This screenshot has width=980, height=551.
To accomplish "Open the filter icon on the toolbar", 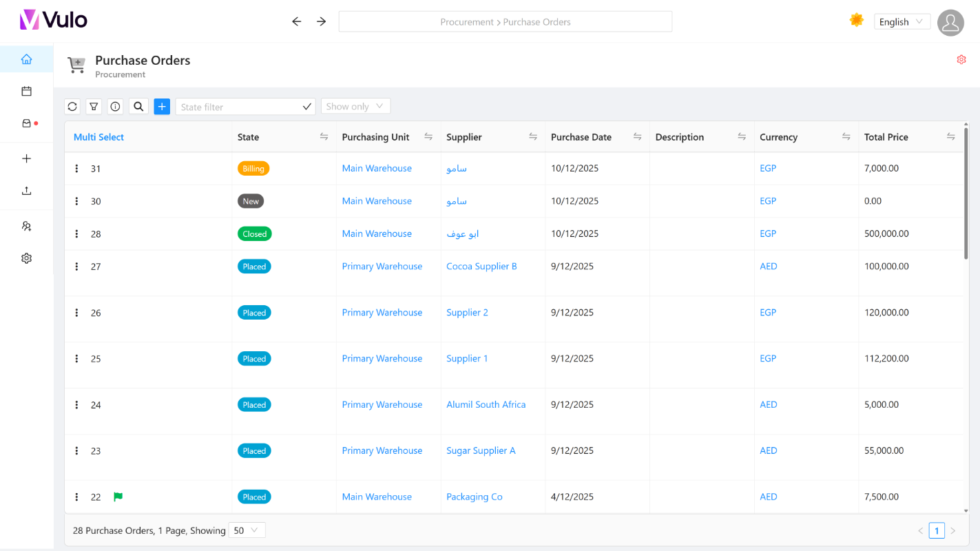I will tap(94, 106).
